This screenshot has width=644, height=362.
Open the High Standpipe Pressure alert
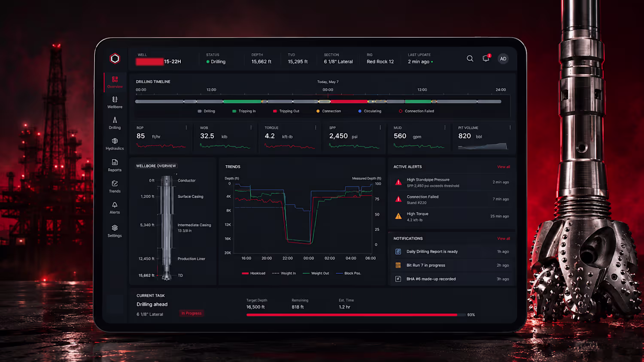(452, 182)
